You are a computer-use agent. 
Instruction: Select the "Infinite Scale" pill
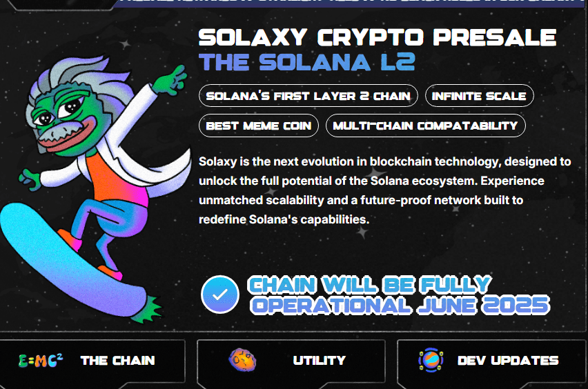479,96
